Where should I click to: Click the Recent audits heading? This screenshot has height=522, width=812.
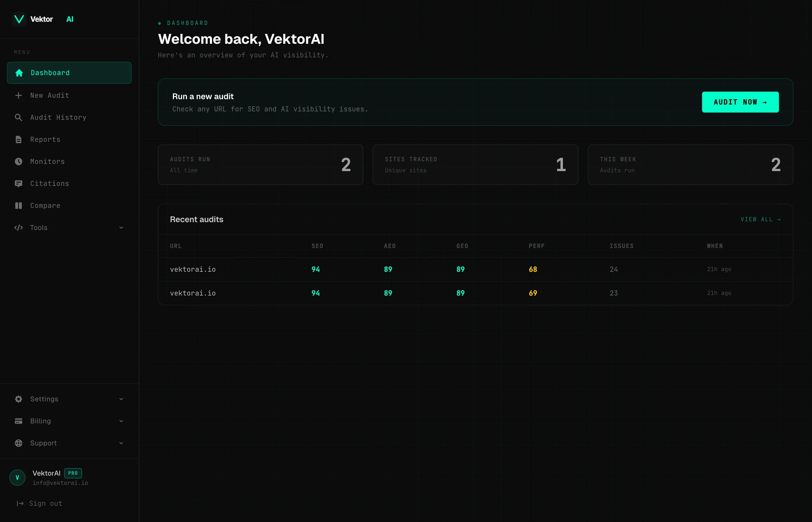click(197, 219)
